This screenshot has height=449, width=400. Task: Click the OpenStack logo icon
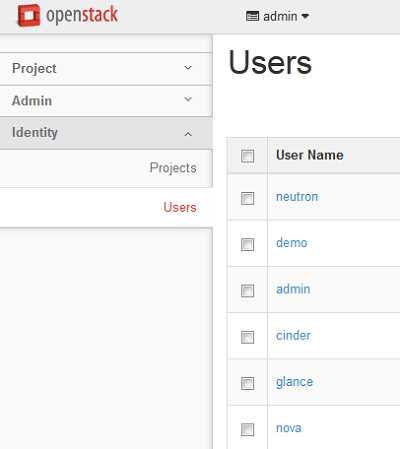point(29,15)
